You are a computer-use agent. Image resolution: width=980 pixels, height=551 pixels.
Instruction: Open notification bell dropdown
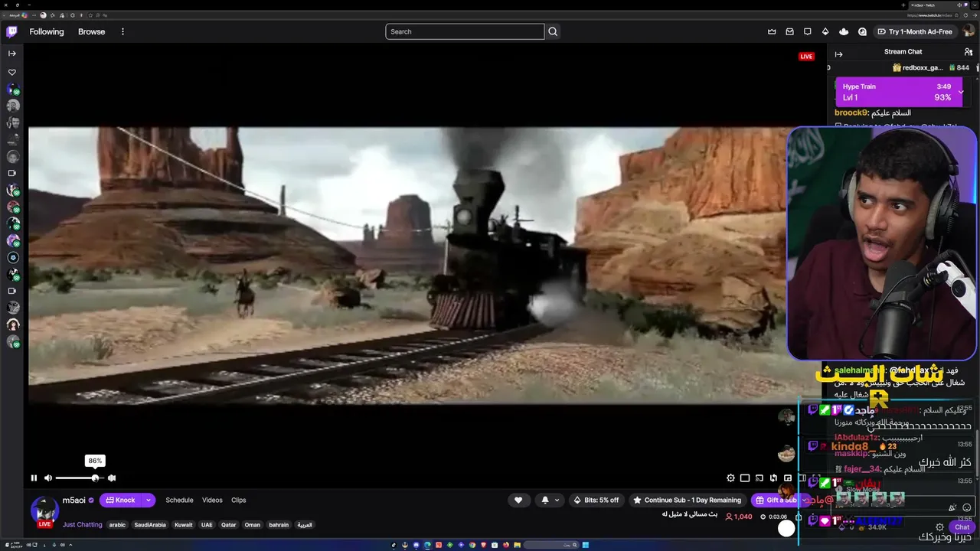pyautogui.click(x=550, y=500)
